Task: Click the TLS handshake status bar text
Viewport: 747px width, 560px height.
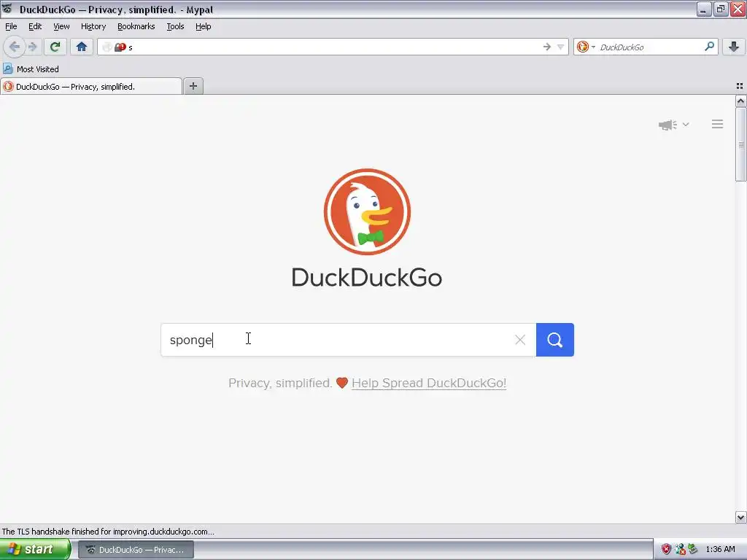Action: pyautogui.click(x=108, y=532)
